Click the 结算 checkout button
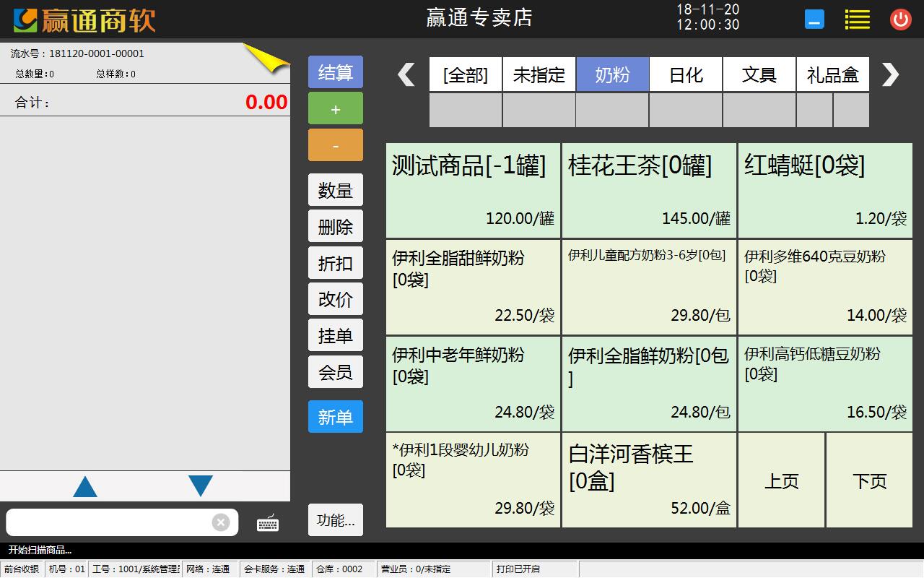This screenshot has width=924, height=578. point(336,72)
